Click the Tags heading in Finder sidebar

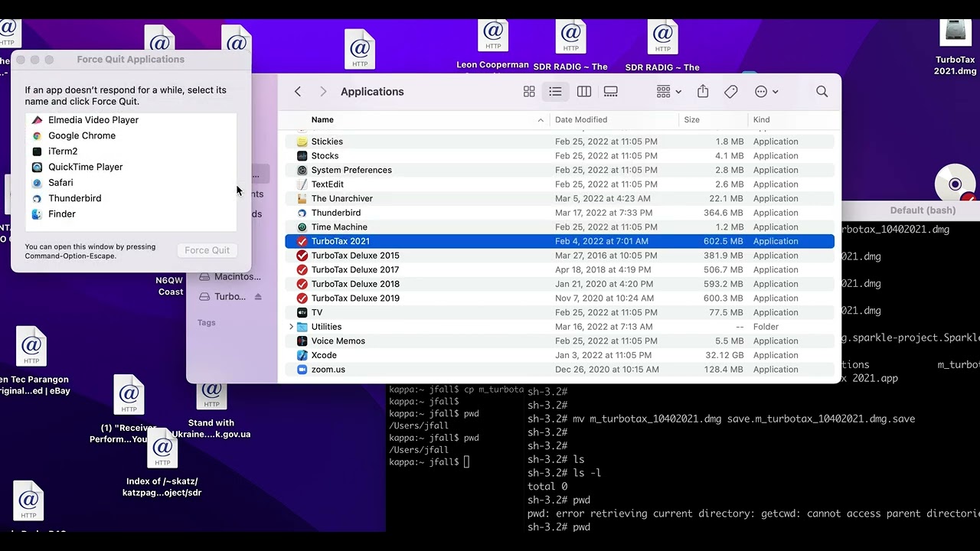[207, 323]
